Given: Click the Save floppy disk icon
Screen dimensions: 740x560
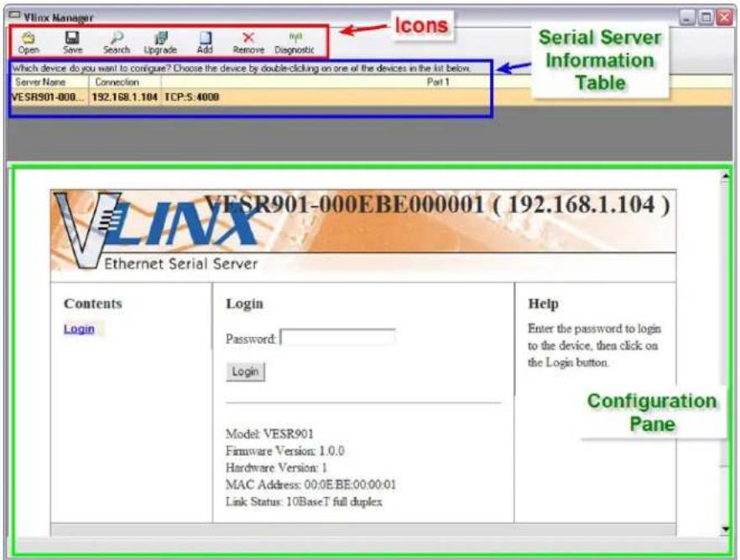Looking at the screenshot, I should 72,43.
